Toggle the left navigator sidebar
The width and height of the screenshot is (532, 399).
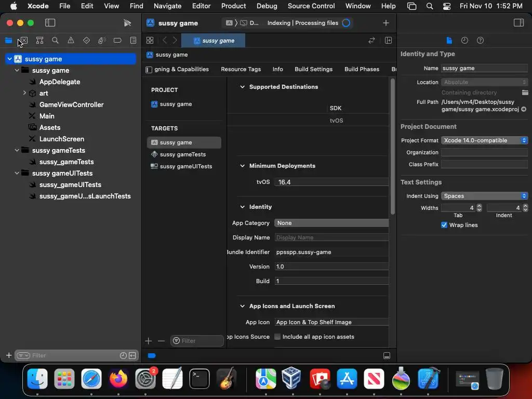(50, 23)
